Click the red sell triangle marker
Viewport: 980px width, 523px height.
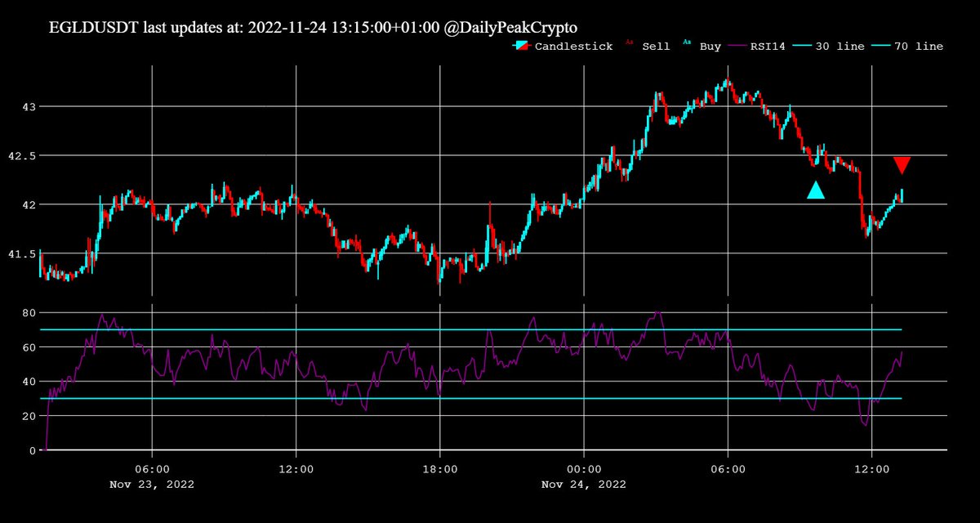902,165
